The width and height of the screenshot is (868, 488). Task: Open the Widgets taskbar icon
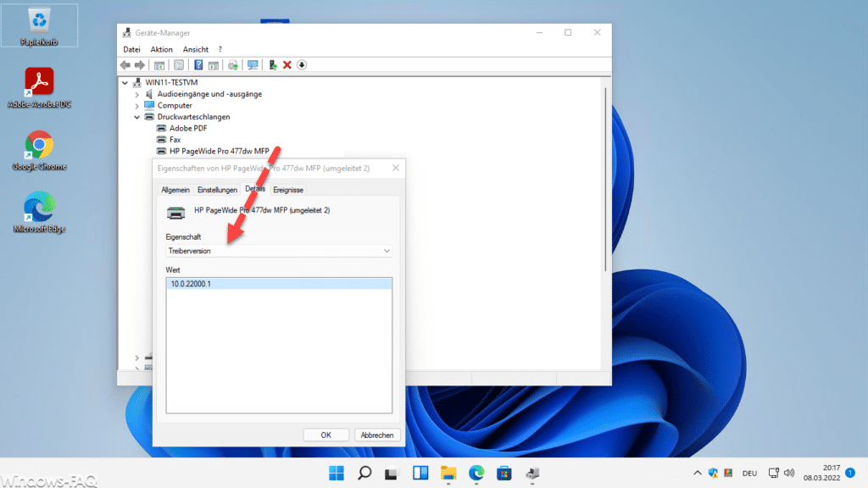click(420, 473)
